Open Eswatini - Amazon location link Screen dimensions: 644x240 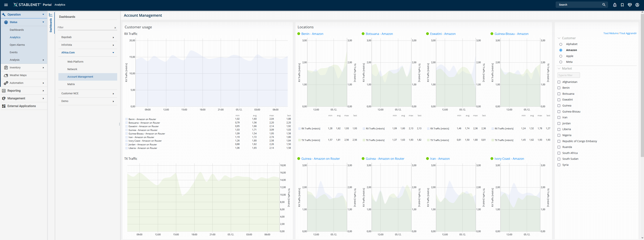[x=443, y=34]
